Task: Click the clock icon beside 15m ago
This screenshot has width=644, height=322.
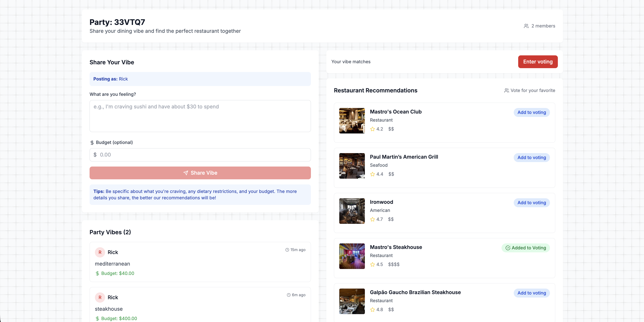Action: 287,250
